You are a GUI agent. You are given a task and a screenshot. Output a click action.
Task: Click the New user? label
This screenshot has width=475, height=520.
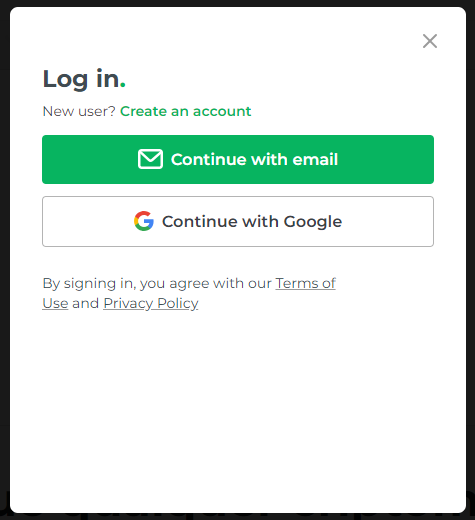tap(79, 111)
